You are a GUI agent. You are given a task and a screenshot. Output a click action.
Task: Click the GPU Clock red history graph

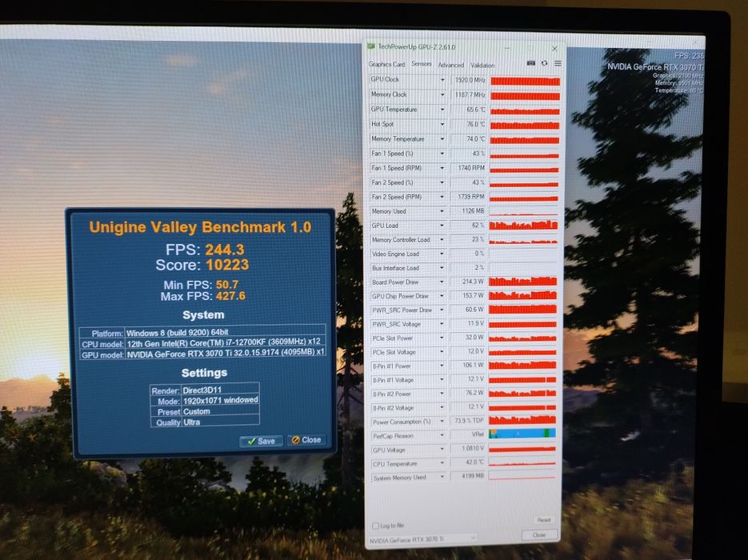click(x=526, y=81)
